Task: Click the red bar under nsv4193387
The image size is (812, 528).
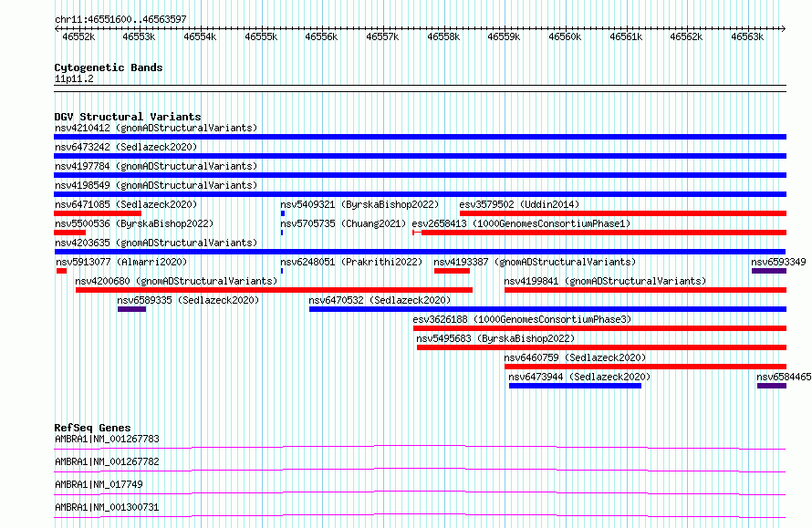Action: pyautogui.click(x=453, y=271)
